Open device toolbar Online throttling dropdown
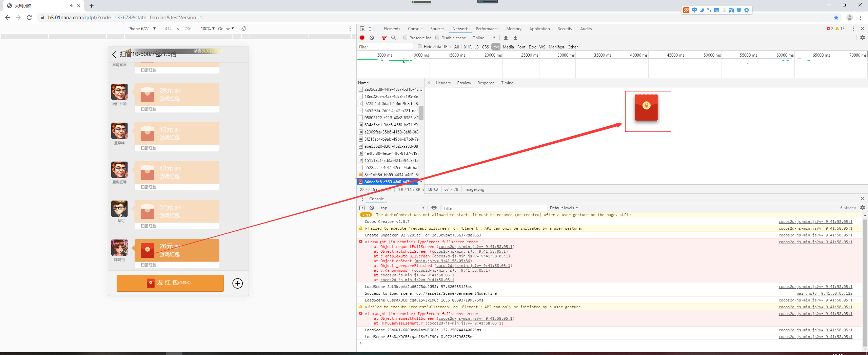This screenshot has width=868, height=355. click(x=226, y=29)
